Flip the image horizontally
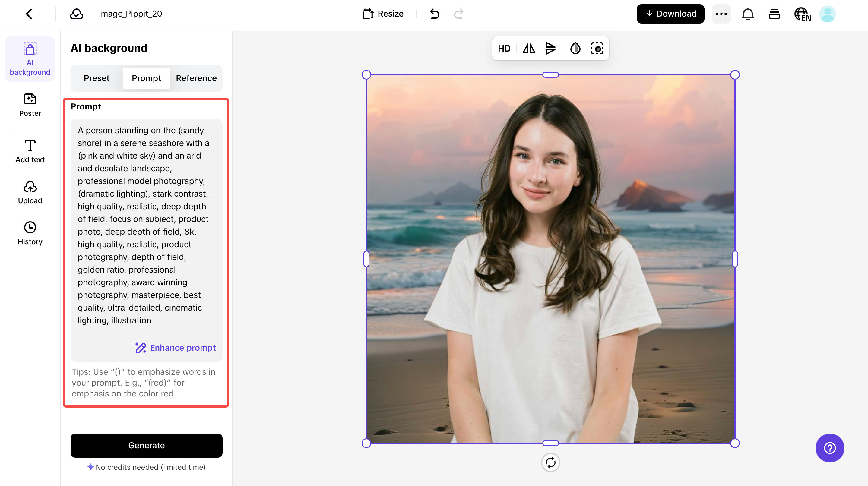The width and height of the screenshot is (868, 486). [x=529, y=49]
